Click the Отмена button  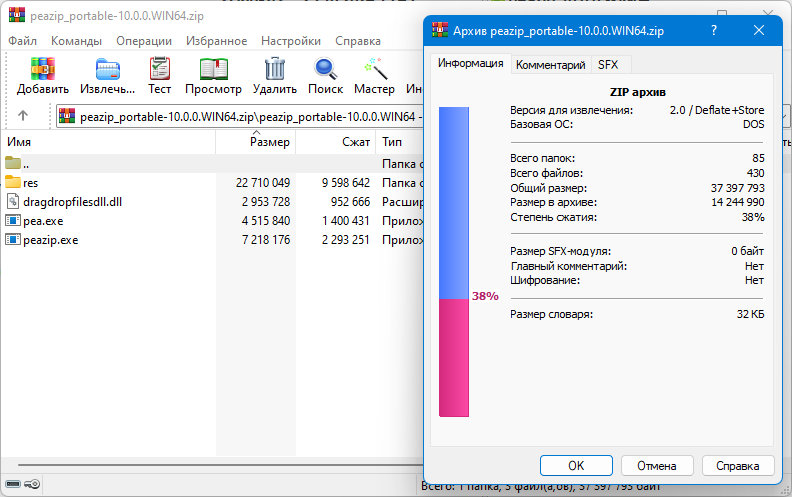(657, 465)
